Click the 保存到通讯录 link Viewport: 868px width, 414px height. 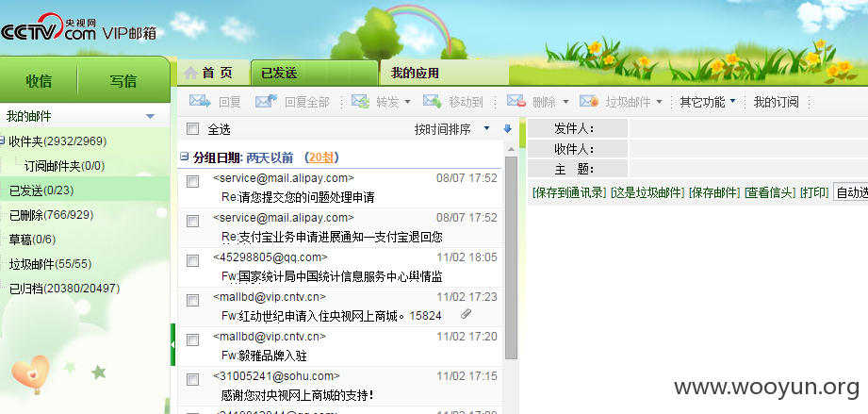click(x=569, y=193)
